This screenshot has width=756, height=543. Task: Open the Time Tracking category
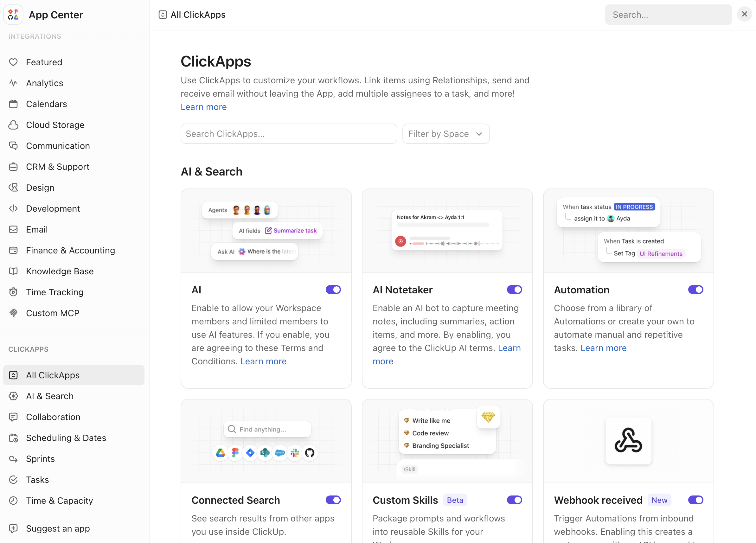[74, 292]
